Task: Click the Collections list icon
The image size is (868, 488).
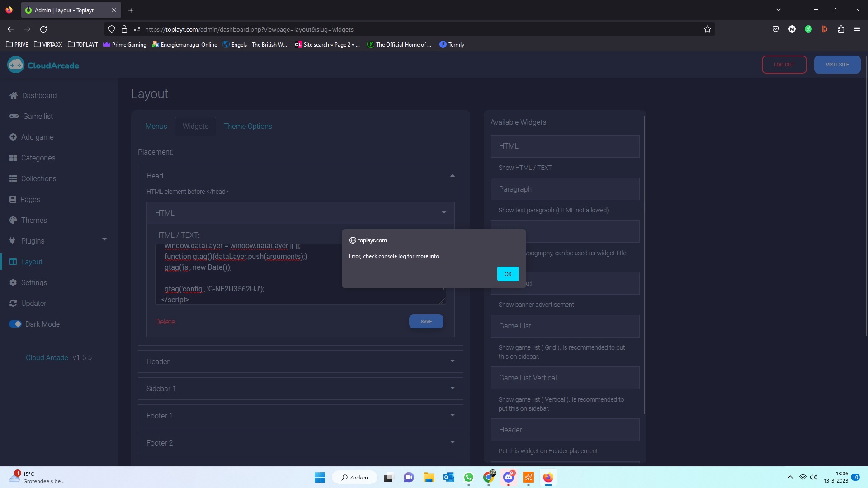Action: tap(13, 178)
